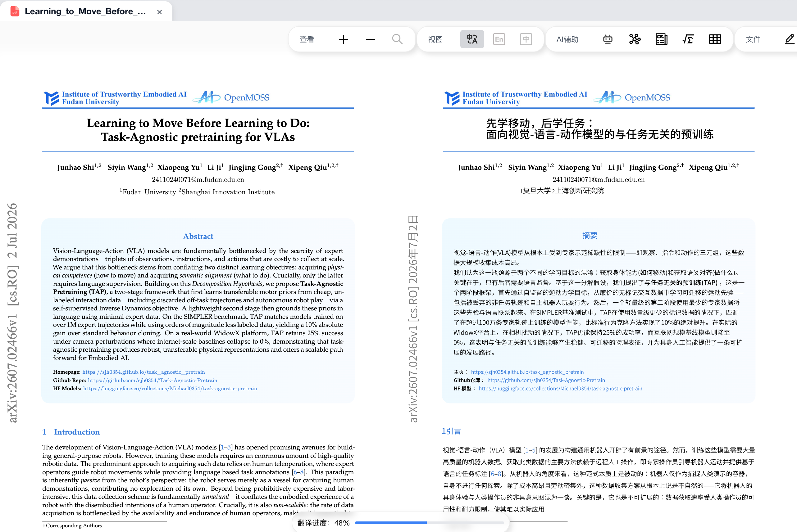Click the zoom out minus icon

click(x=370, y=39)
